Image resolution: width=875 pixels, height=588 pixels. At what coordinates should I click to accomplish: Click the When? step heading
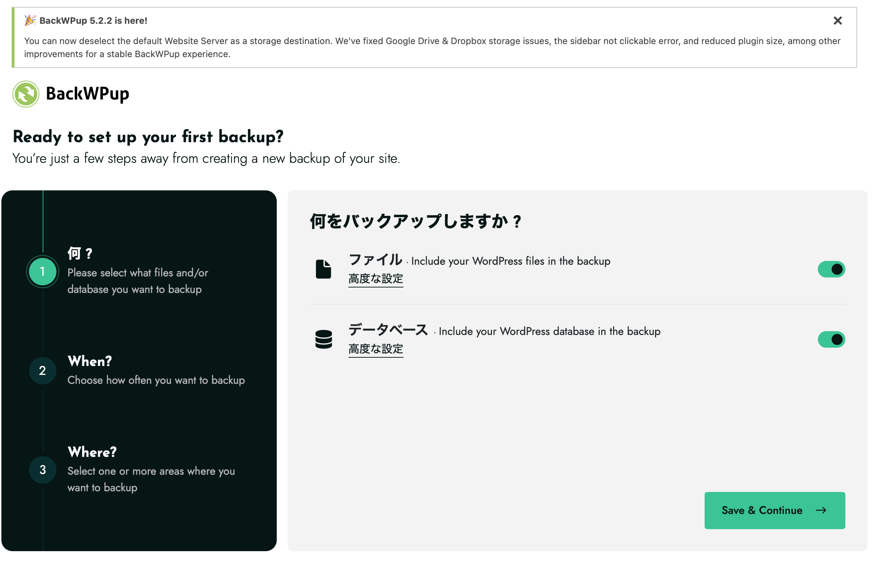point(90,361)
